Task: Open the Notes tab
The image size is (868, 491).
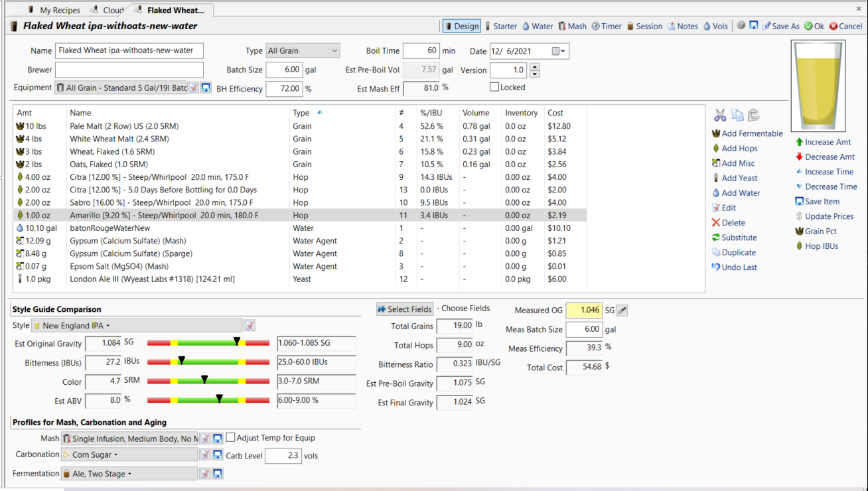Action: (683, 26)
